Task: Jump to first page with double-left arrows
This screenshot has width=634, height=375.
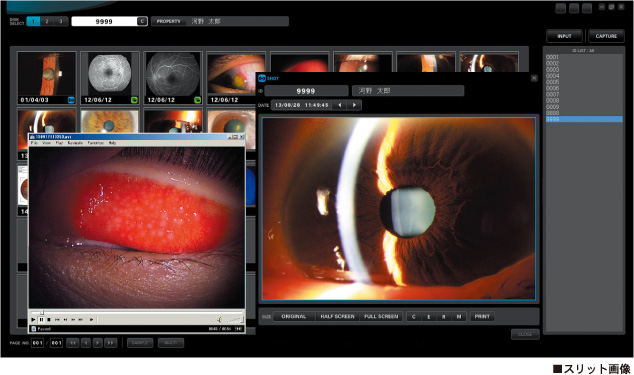Action: coord(73,343)
